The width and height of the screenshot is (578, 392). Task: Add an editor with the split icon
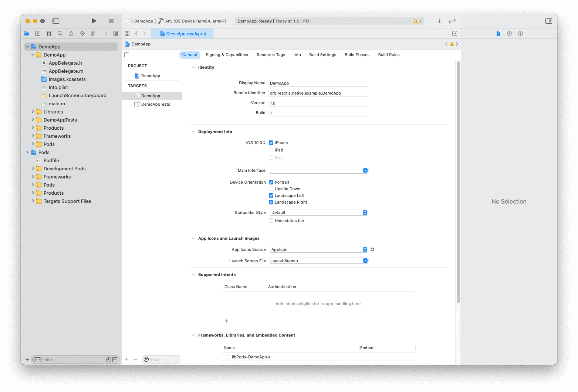coord(454,34)
